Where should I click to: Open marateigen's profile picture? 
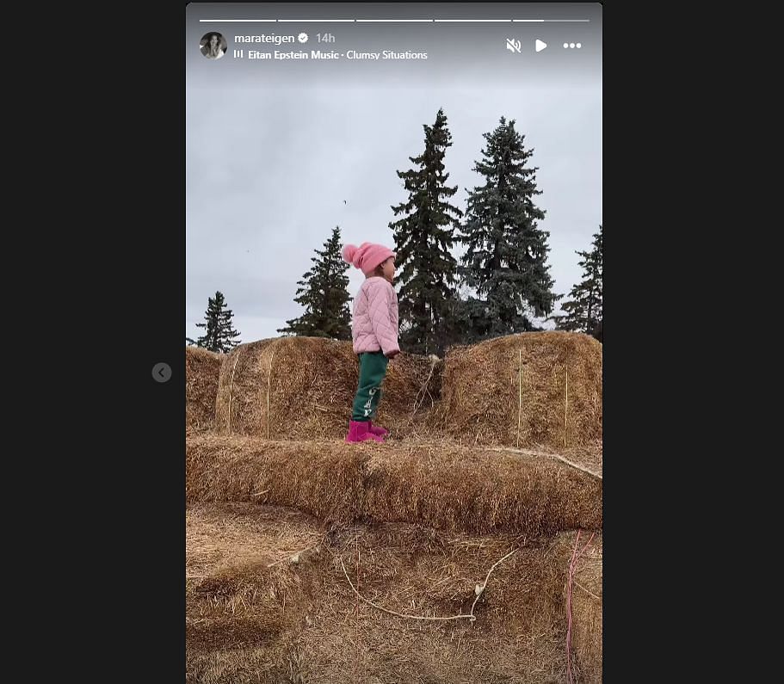[213, 46]
